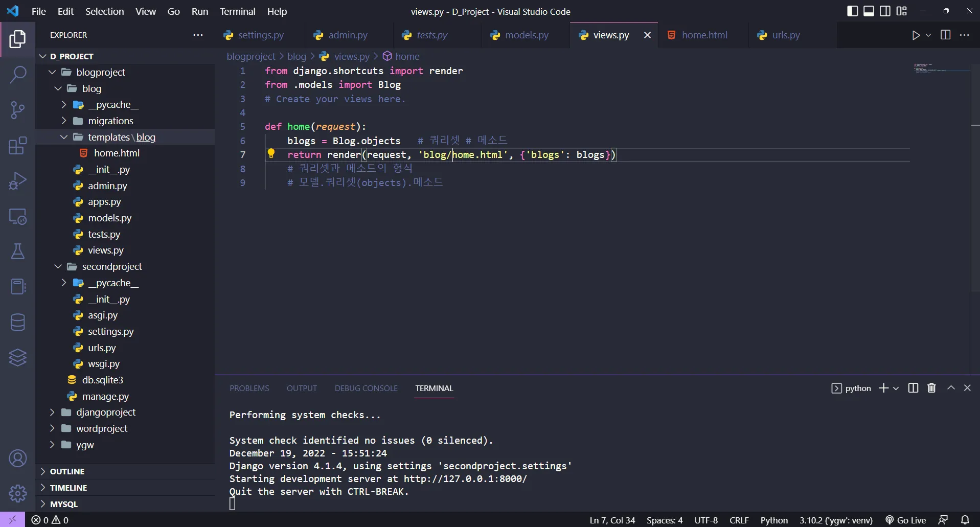The width and height of the screenshot is (980, 527).
Task: Toggle the secondary side bar layout button
Action: 885,11
